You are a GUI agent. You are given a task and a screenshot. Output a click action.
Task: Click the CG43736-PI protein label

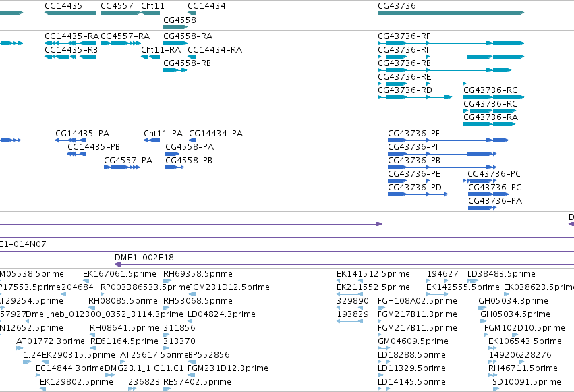click(413, 147)
